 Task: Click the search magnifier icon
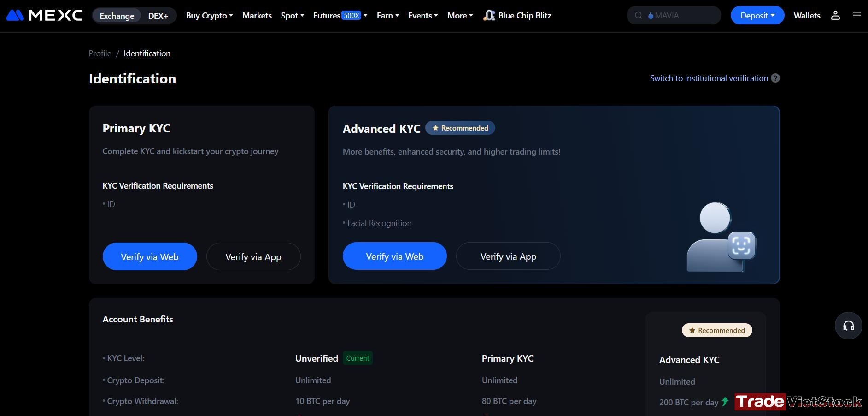tap(639, 15)
